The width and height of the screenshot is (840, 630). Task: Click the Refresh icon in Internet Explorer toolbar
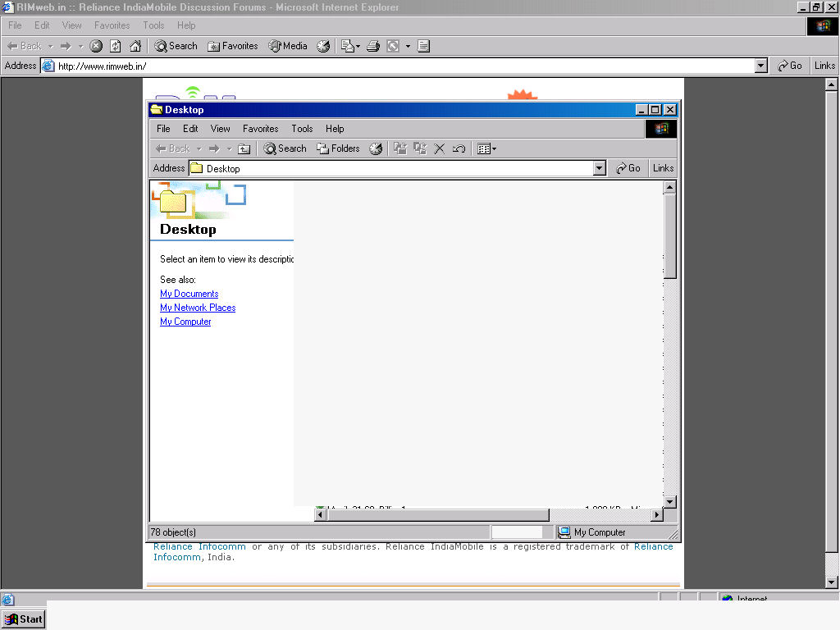(115, 46)
